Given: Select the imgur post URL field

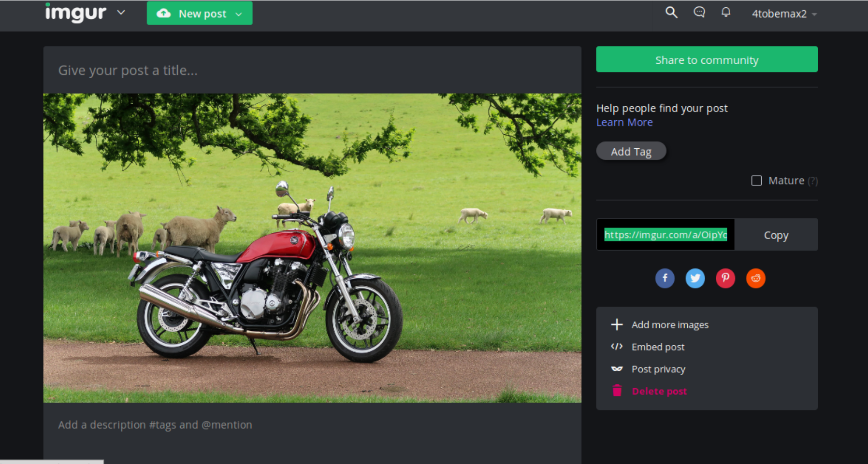Looking at the screenshot, I should point(665,235).
